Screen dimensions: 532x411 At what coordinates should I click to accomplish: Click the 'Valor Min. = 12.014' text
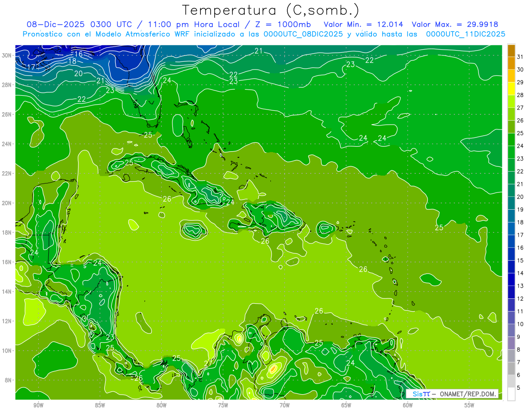364,24
